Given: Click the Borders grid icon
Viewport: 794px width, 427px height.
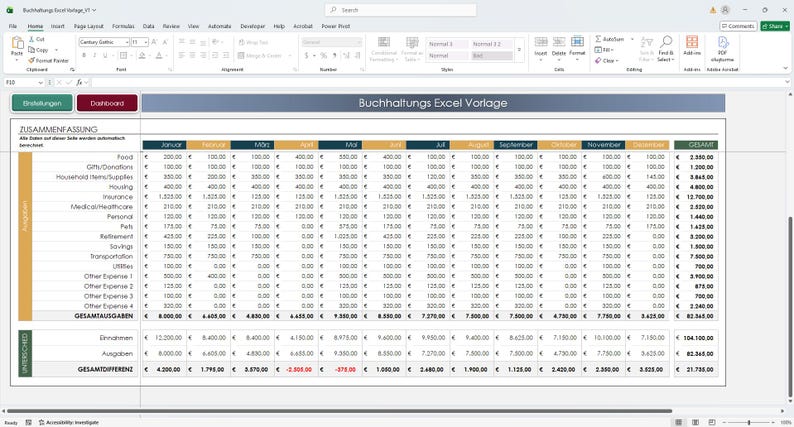Looking at the screenshot, I should pos(124,55).
